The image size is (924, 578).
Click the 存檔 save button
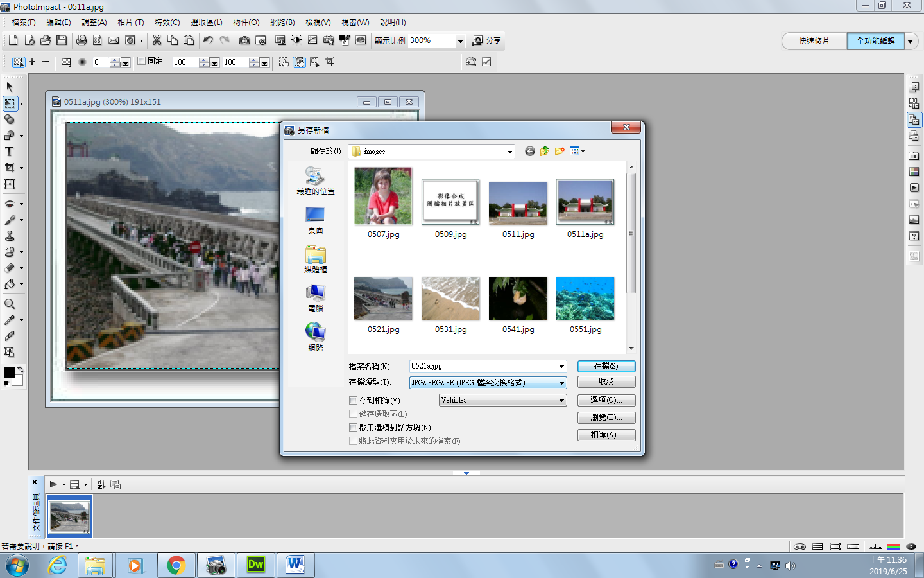606,366
